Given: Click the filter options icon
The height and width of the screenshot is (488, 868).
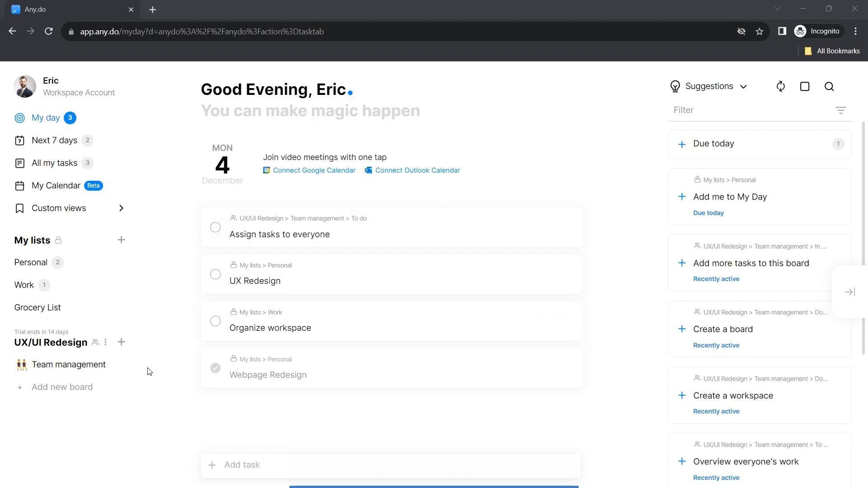Looking at the screenshot, I should pos(840,110).
